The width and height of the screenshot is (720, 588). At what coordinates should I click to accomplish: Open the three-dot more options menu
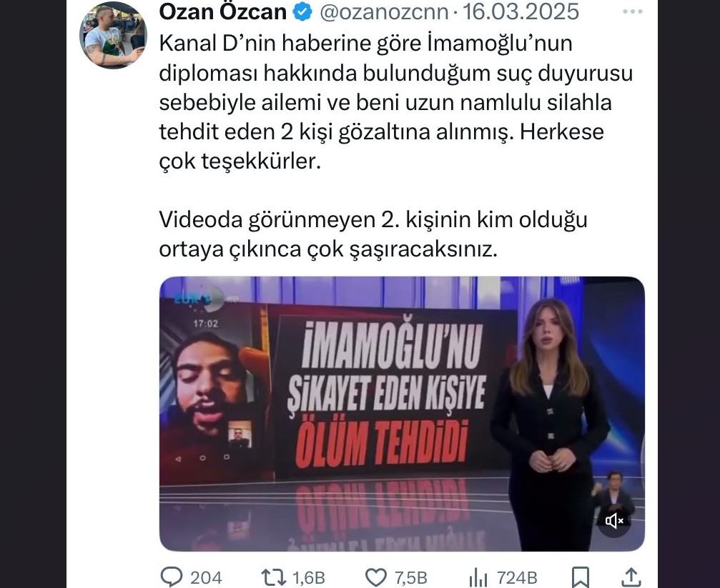point(633,11)
